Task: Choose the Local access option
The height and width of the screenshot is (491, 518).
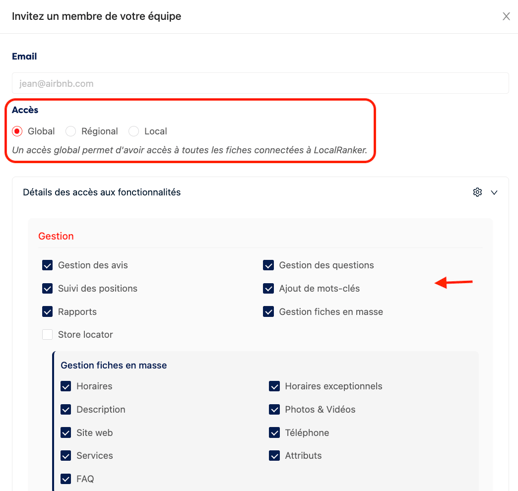Action: (x=134, y=131)
